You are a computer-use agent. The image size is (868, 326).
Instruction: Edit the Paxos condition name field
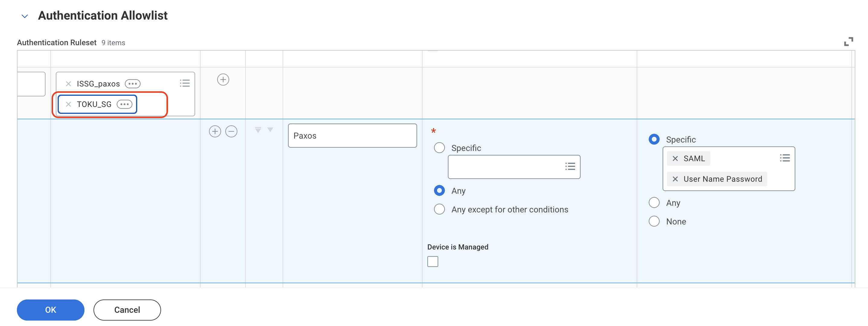[352, 135]
